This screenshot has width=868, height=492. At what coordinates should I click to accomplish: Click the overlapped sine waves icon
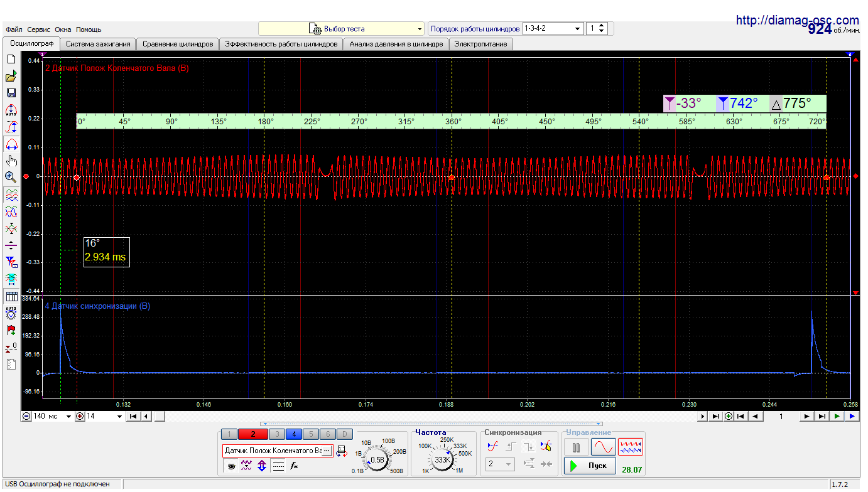tap(11, 212)
